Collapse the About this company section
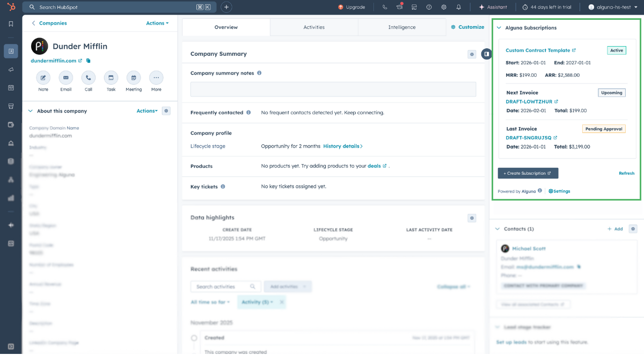The height and width of the screenshot is (355, 644). pos(30,111)
